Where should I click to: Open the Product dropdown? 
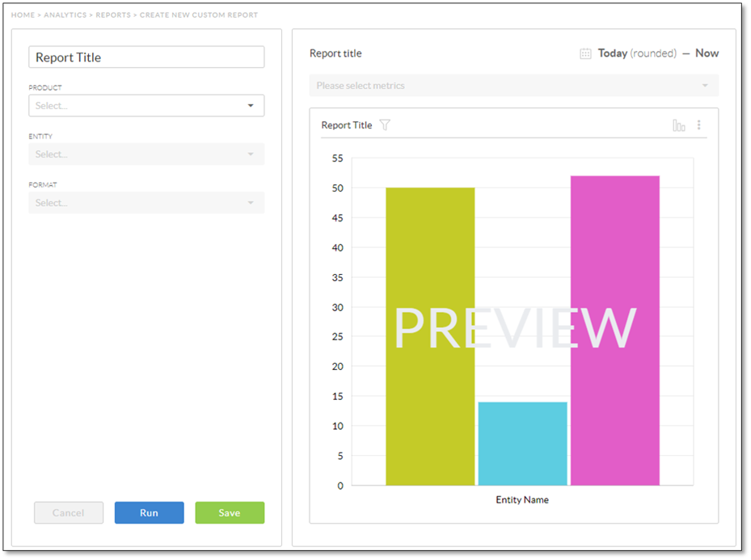tap(146, 105)
